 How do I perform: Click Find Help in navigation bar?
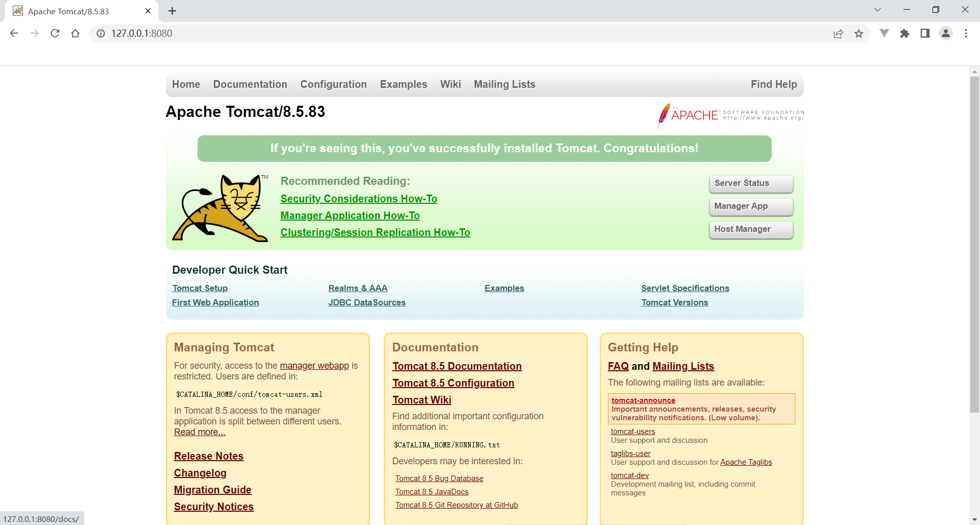pyautogui.click(x=774, y=84)
